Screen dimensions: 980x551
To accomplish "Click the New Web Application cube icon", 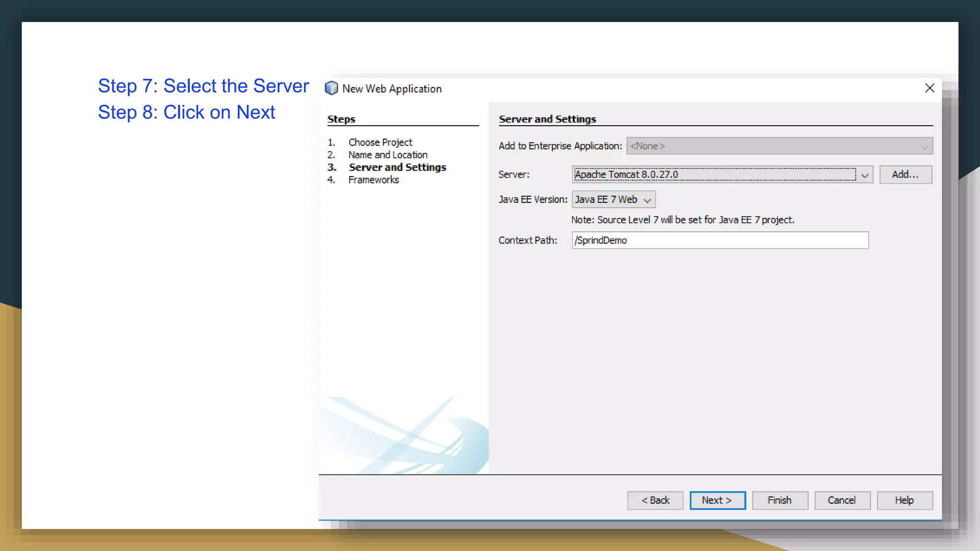I will (x=331, y=88).
